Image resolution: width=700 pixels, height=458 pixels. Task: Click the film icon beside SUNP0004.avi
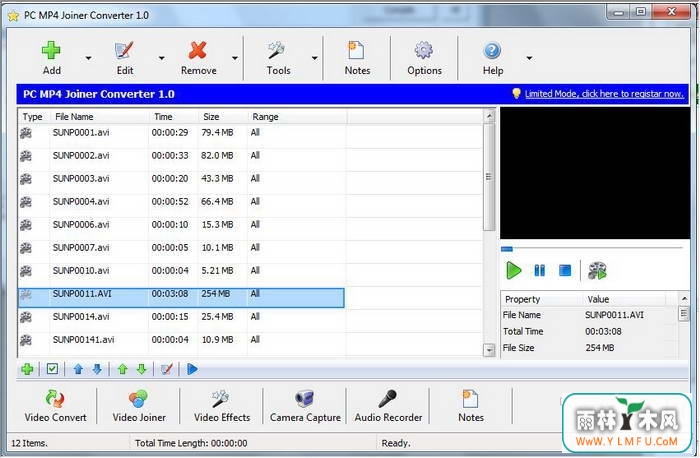click(x=26, y=202)
